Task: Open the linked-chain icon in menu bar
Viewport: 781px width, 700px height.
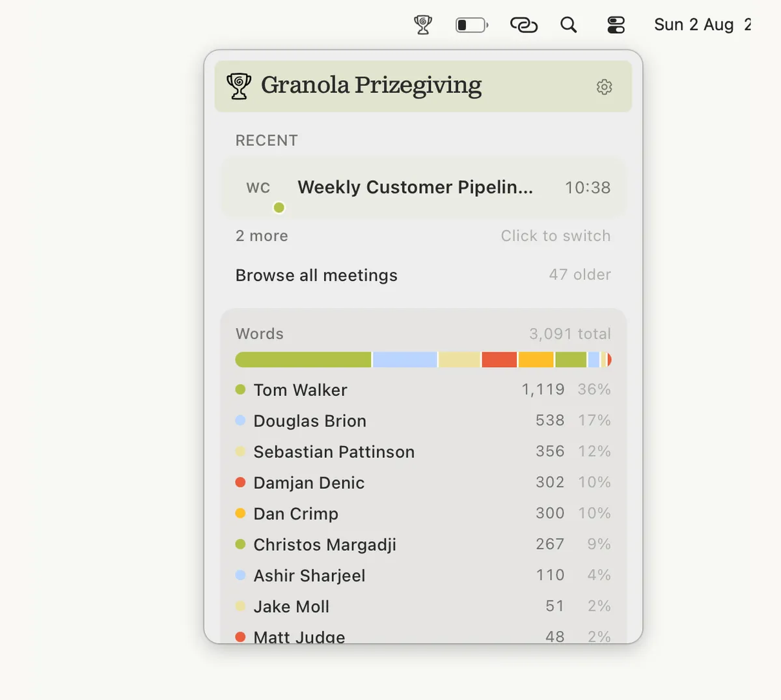Action: 524,25
